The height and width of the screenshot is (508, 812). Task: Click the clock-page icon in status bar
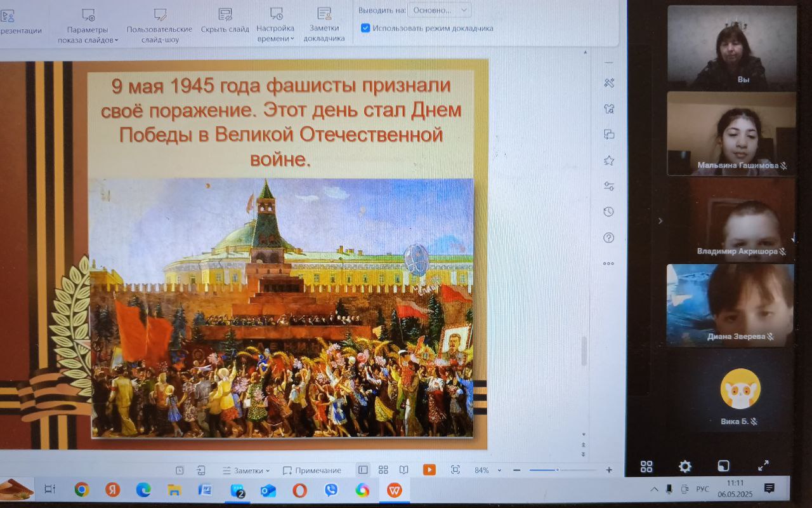(180, 471)
